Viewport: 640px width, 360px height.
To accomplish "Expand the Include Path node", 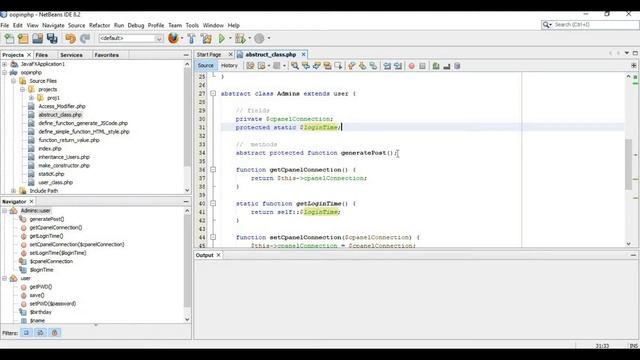I will 13,191.
